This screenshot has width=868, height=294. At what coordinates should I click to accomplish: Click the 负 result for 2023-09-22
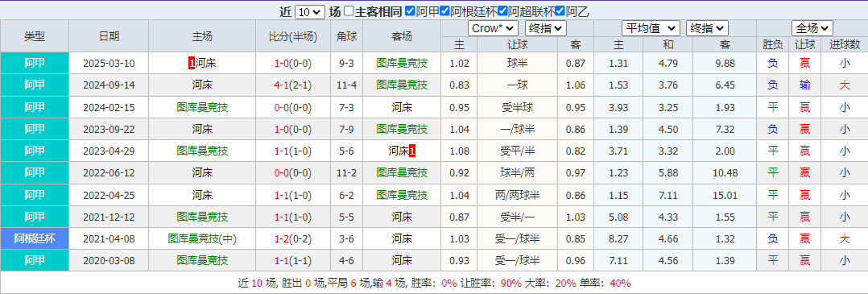(x=772, y=129)
